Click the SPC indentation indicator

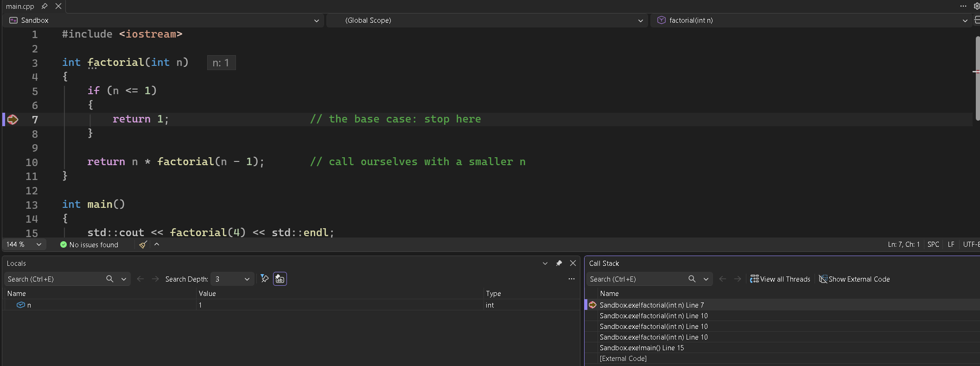point(933,244)
